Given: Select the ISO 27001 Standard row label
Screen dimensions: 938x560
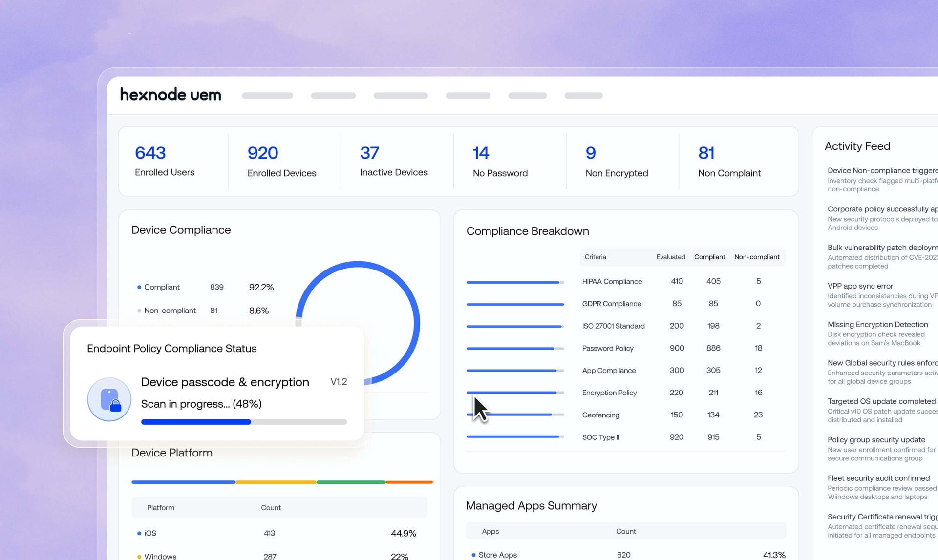Looking at the screenshot, I should coord(613,326).
